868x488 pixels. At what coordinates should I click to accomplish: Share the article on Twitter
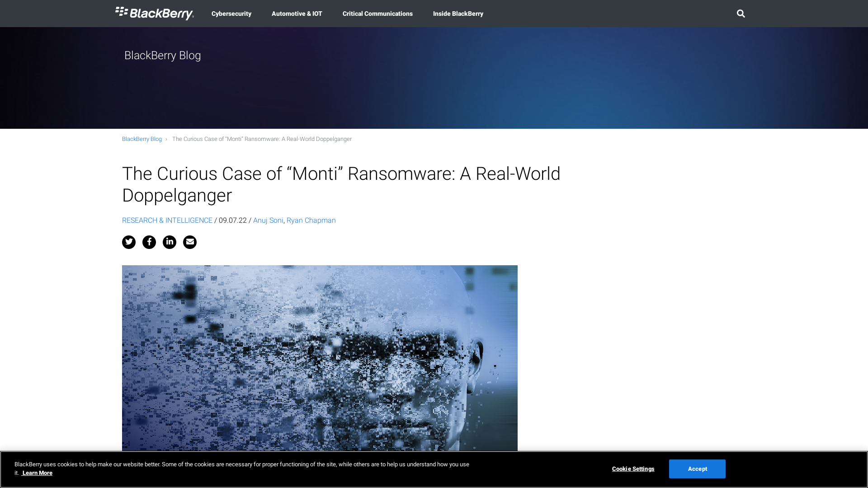pos(128,242)
